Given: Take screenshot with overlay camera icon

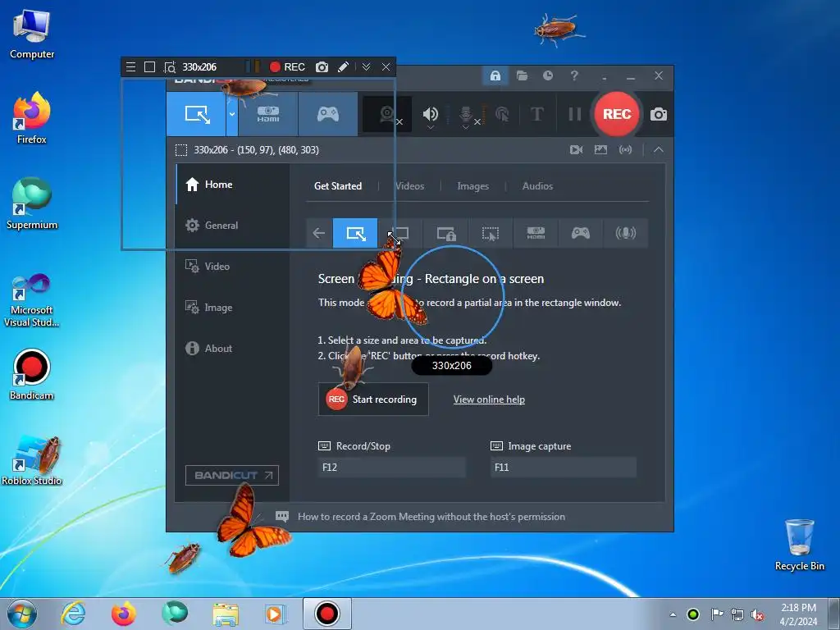Looking at the screenshot, I should click(322, 67).
